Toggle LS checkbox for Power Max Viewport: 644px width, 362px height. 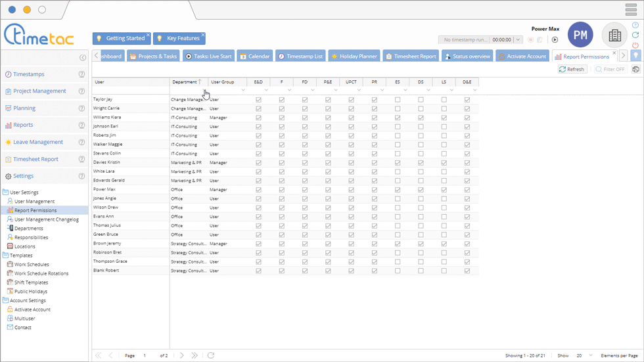pos(444,190)
